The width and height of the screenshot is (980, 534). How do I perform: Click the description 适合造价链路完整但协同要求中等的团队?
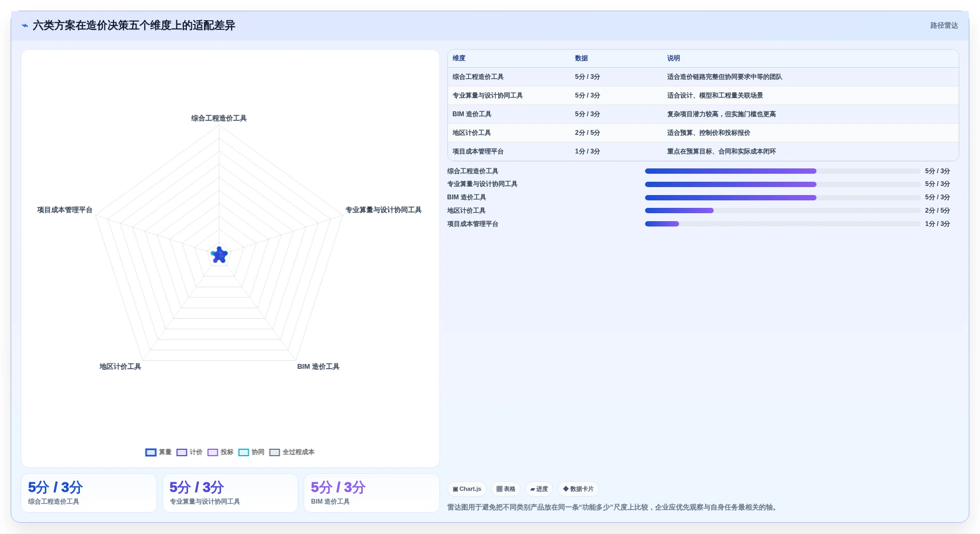tap(724, 77)
